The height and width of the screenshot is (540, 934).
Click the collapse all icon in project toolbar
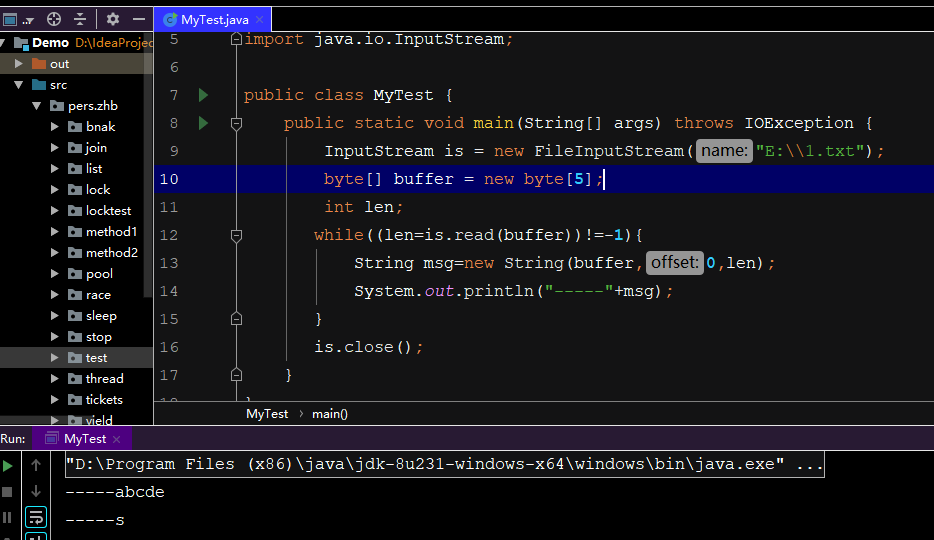[x=80, y=19]
